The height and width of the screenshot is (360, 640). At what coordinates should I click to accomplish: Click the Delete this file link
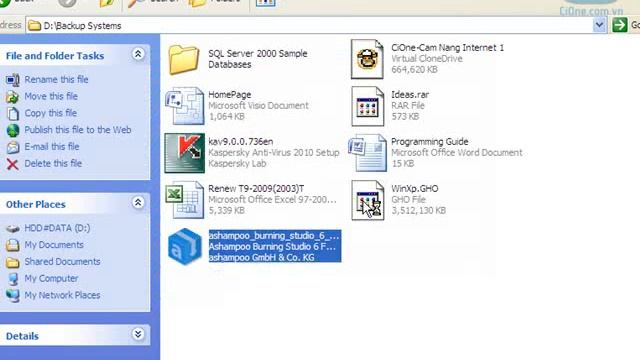coord(53,163)
